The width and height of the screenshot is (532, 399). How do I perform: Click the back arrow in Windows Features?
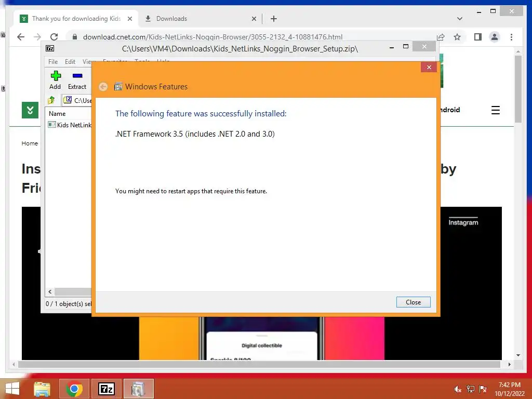point(103,87)
